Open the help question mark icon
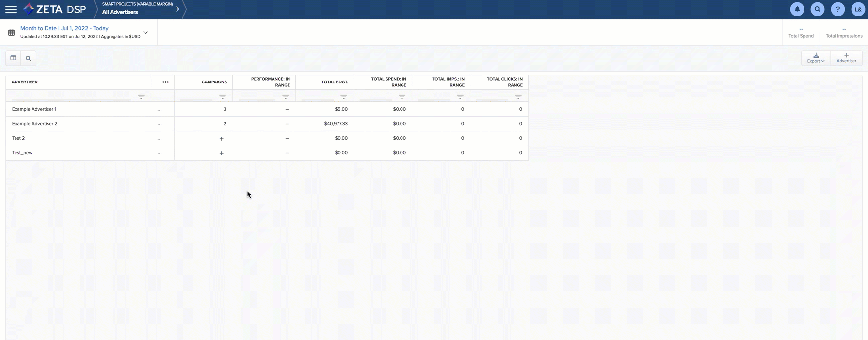The image size is (868, 340). coord(837,9)
